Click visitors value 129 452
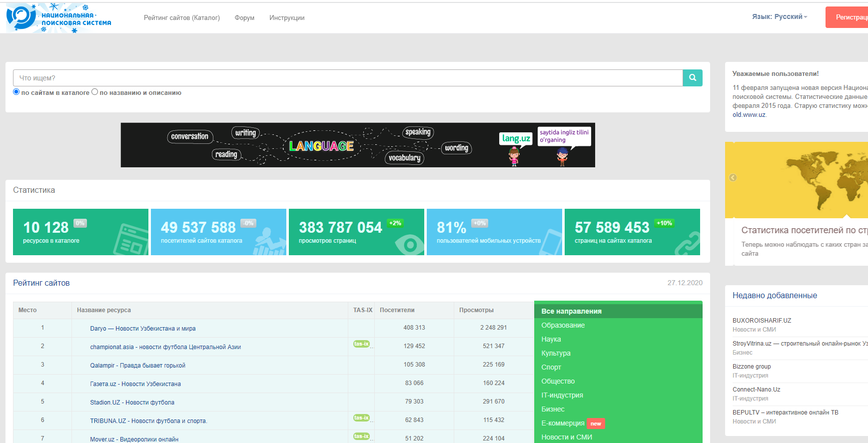This screenshot has height=443, width=868. [x=414, y=346]
